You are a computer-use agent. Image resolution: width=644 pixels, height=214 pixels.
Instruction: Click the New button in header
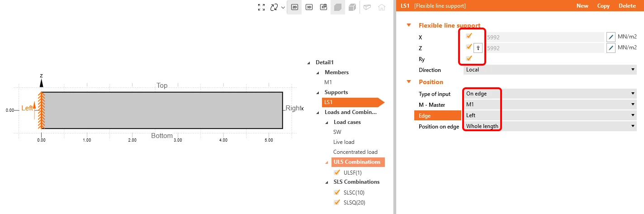[582, 6]
